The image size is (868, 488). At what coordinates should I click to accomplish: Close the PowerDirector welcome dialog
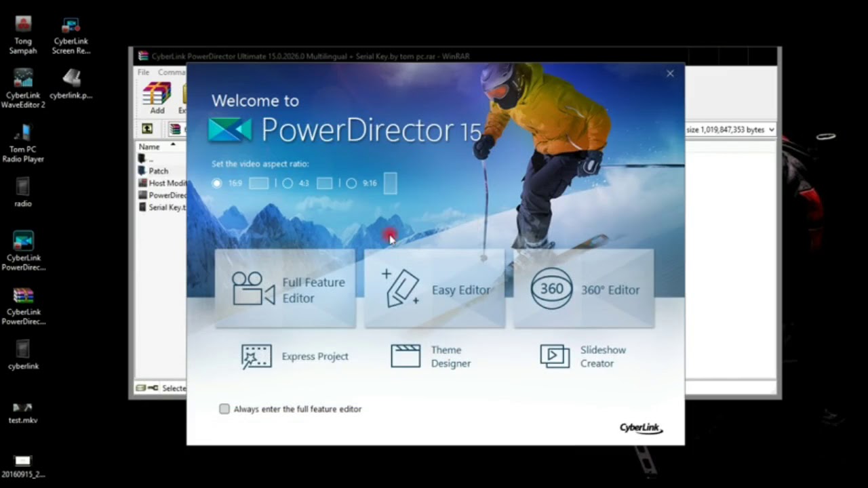(670, 73)
